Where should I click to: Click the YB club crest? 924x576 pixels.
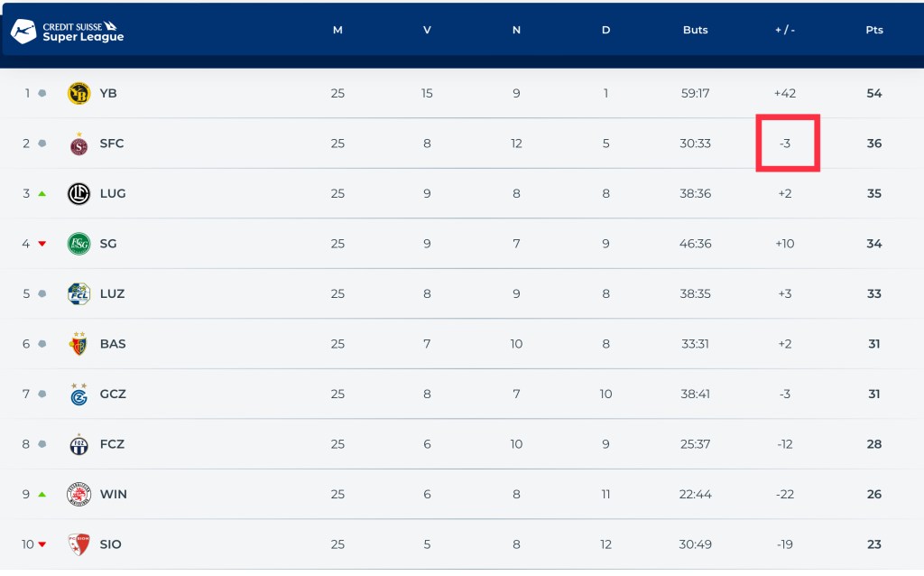tap(79, 93)
